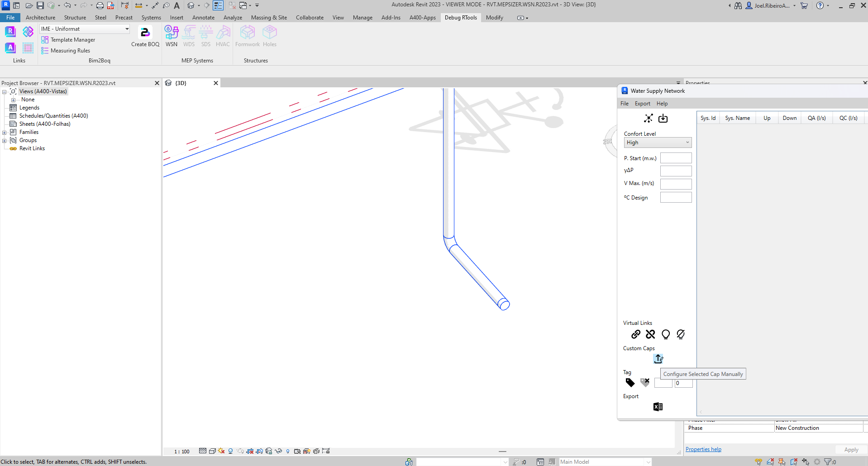Select Sheets (A400-Folhas) in Project Browser
Viewport: 868px width, 466px height.
tap(44, 124)
